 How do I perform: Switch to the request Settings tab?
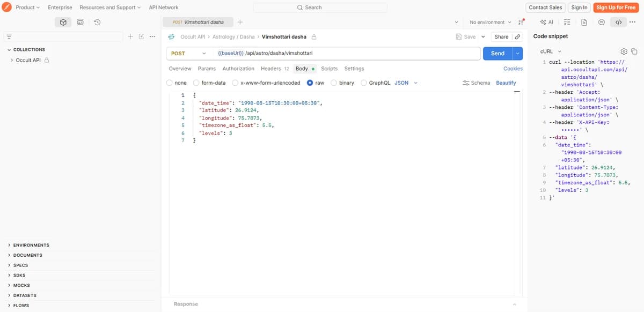tap(354, 69)
